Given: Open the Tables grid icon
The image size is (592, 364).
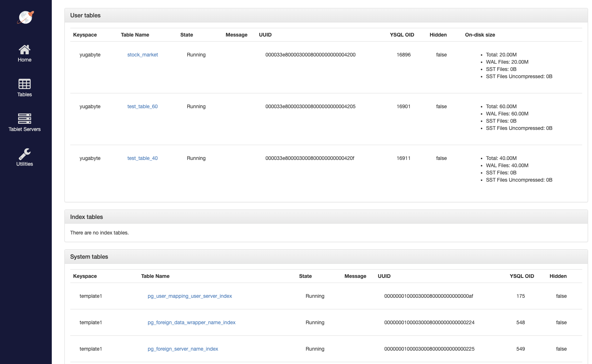Looking at the screenshot, I should [25, 84].
